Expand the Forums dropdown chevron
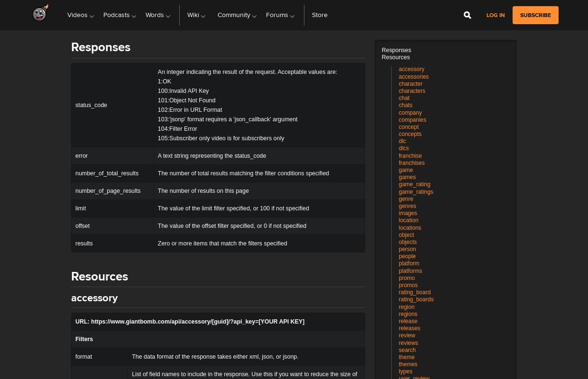 point(292,16)
